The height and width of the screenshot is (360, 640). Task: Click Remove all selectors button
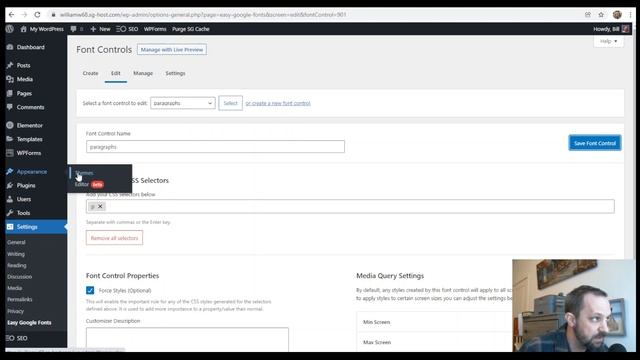tap(114, 238)
